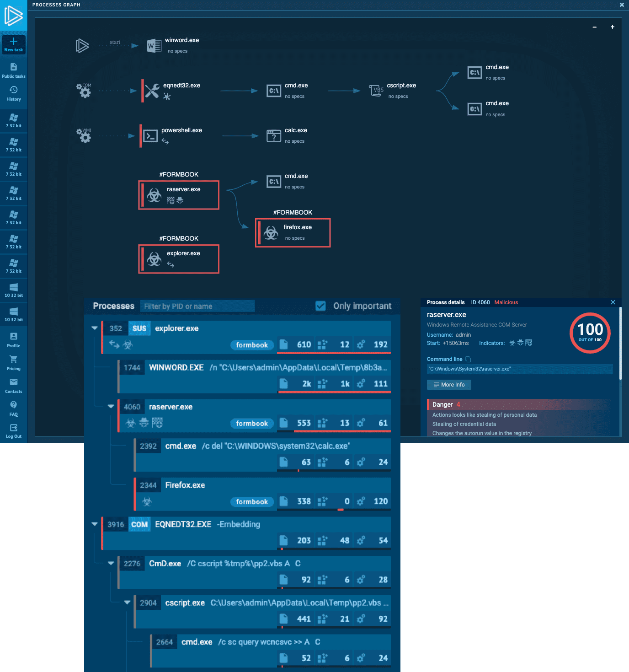Viewport: 629px width, 672px height.
Task: Open the Contacts page
Action: [x=14, y=386]
